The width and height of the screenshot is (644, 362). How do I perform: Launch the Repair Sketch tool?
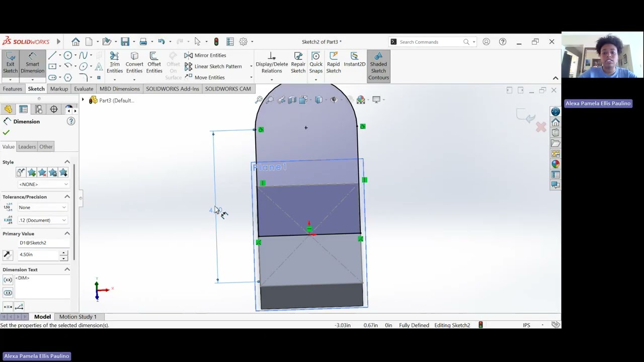pyautogui.click(x=298, y=63)
